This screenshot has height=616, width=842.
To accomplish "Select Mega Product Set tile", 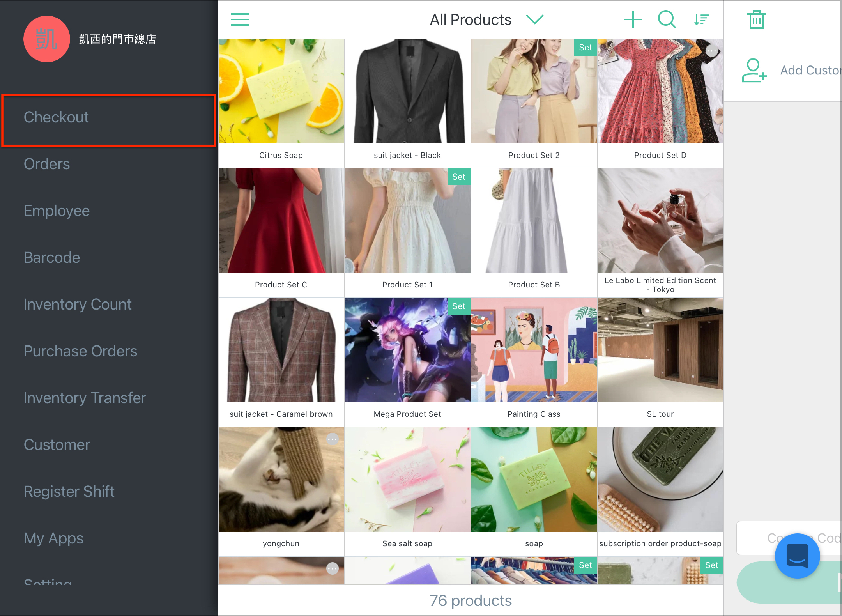I will coord(407,362).
